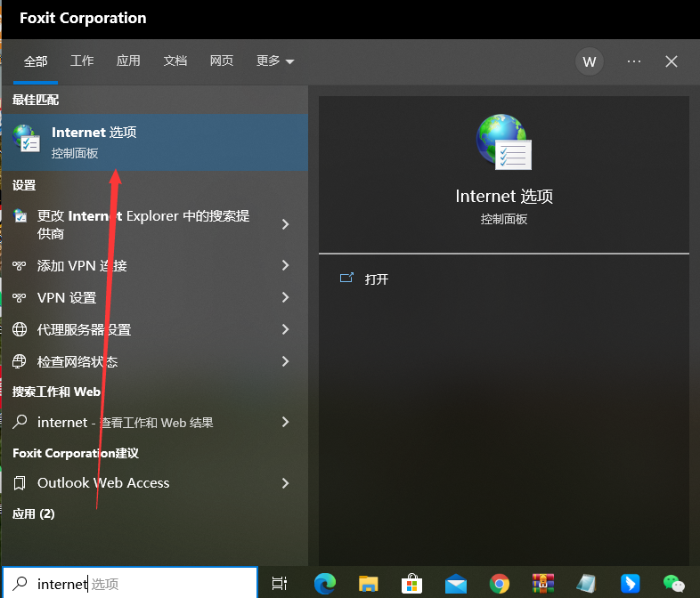Image resolution: width=700 pixels, height=598 pixels.
Task: Click the Task View taskbar icon
Action: 280,583
